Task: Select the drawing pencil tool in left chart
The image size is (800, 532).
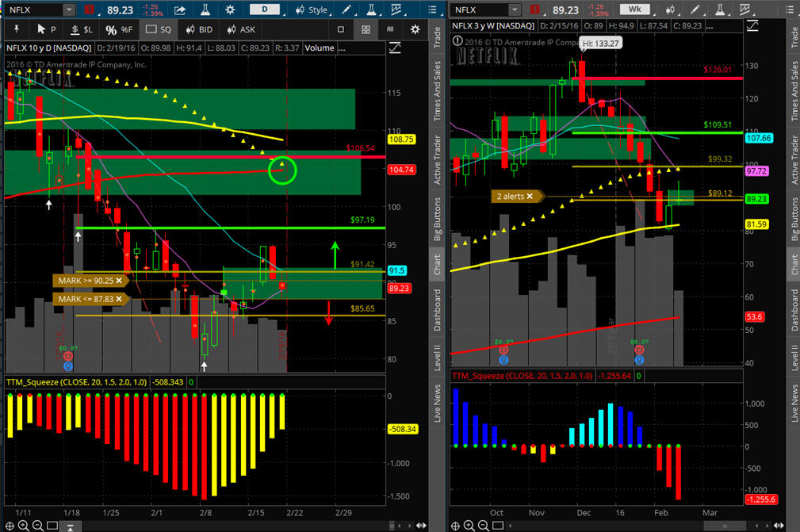Action: coord(346,10)
